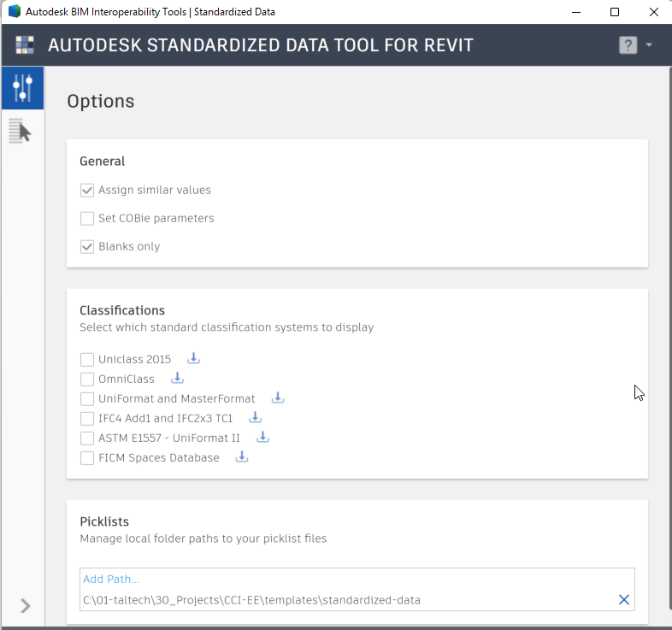Download the OmniClass classification
672x630 pixels.
177,378
